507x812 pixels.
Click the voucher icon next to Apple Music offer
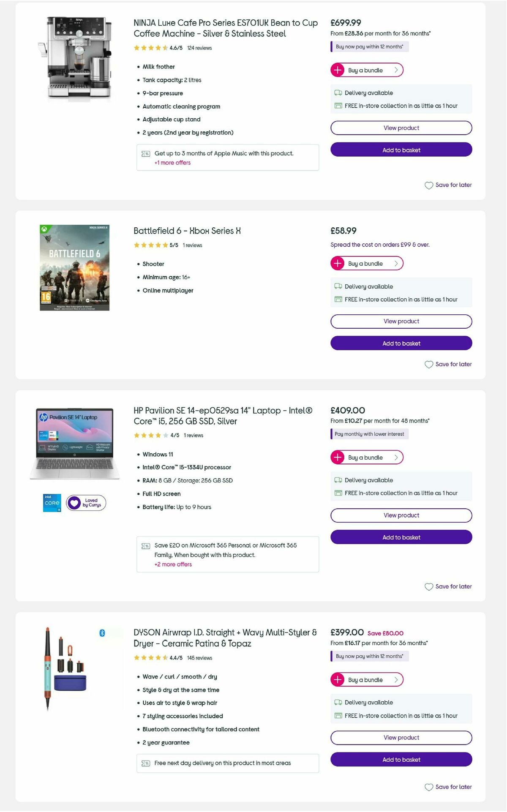(146, 154)
